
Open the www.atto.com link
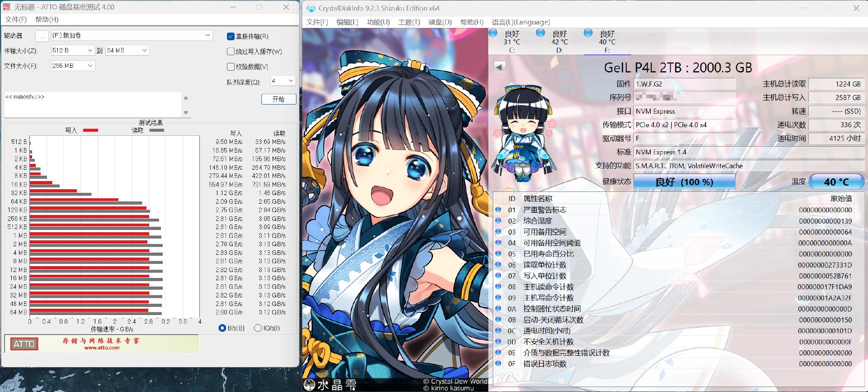coord(102,348)
